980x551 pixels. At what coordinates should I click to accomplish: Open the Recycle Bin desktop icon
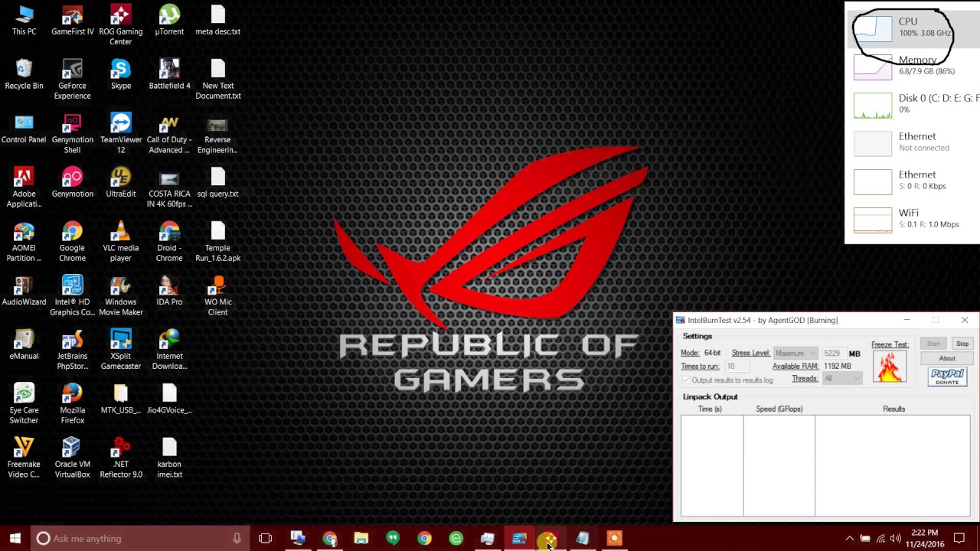[x=24, y=74]
